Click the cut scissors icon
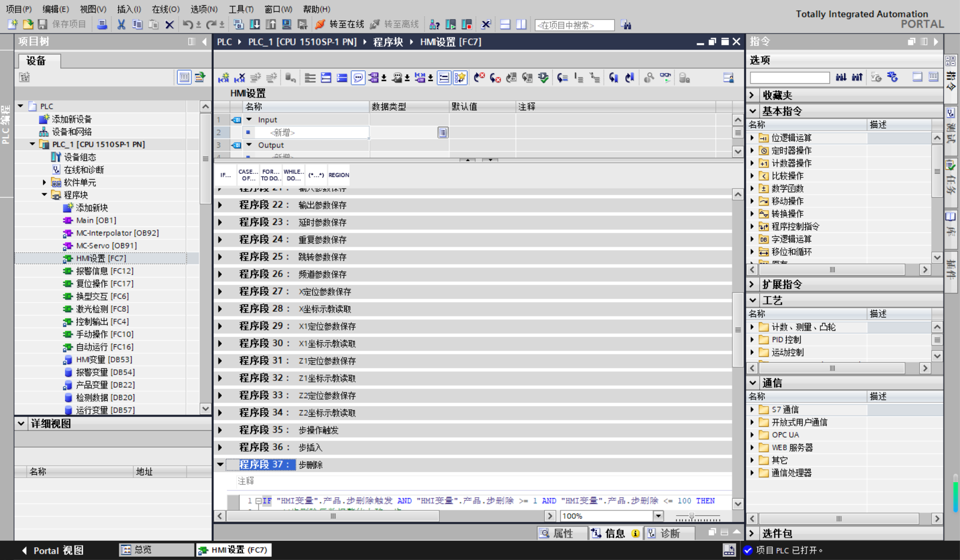The width and height of the screenshot is (960, 560). [122, 25]
